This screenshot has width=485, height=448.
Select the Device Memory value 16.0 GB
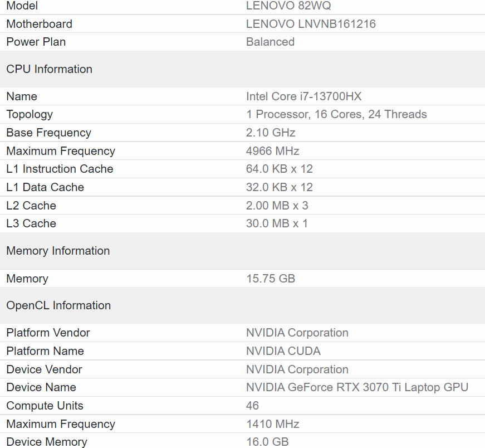(x=268, y=441)
